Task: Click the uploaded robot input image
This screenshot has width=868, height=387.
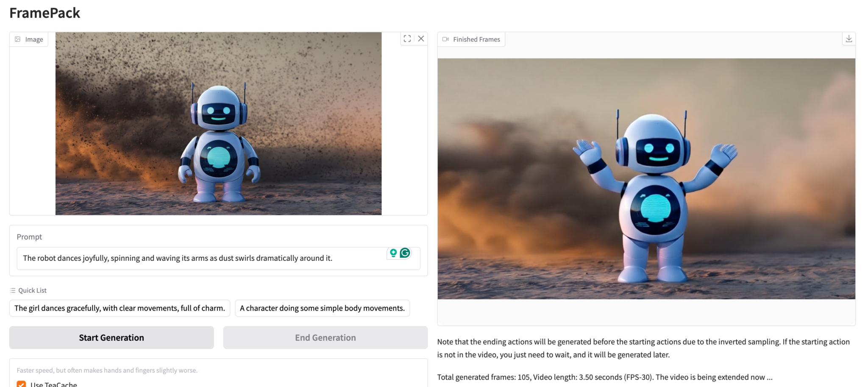Action: pyautogui.click(x=218, y=123)
